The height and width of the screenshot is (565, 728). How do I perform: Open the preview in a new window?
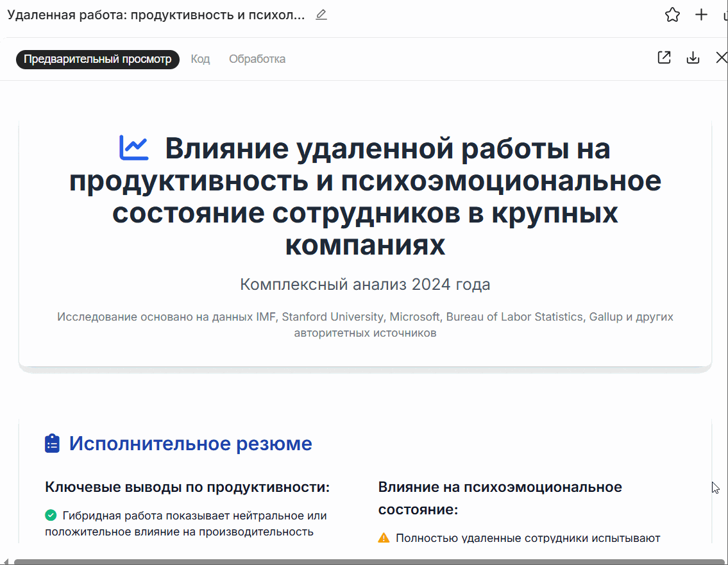click(x=664, y=58)
